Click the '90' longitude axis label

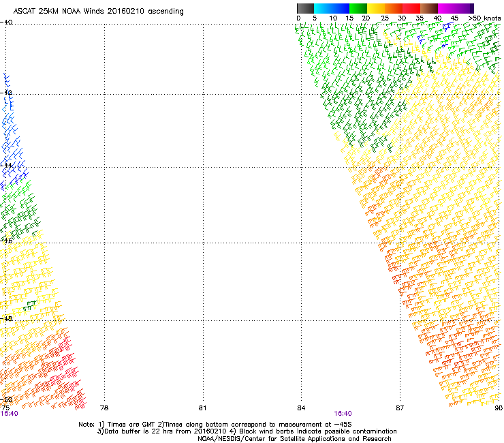499,408
